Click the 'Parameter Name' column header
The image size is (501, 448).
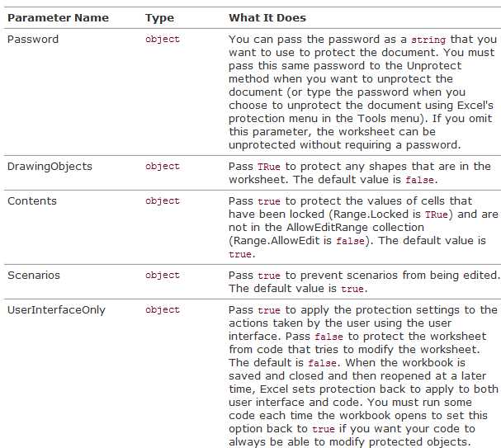(x=58, y=18)
